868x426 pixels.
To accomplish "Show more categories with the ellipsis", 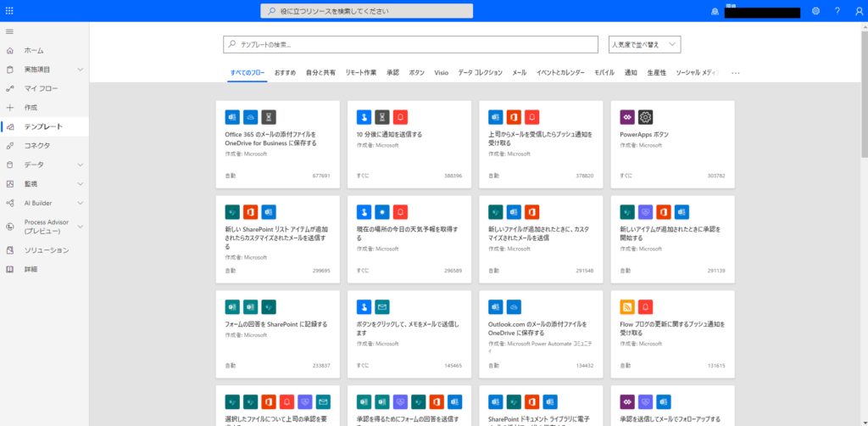I will (x=735, y=73).
